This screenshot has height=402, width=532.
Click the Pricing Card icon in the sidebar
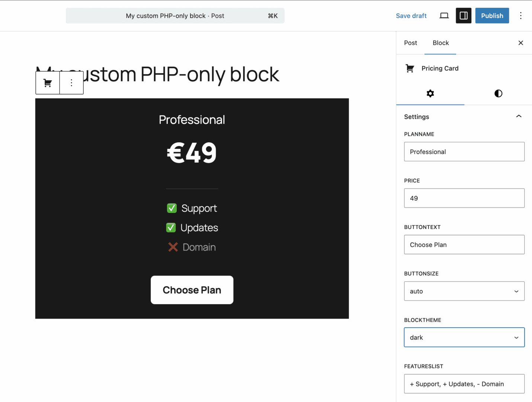click(410, 68)
